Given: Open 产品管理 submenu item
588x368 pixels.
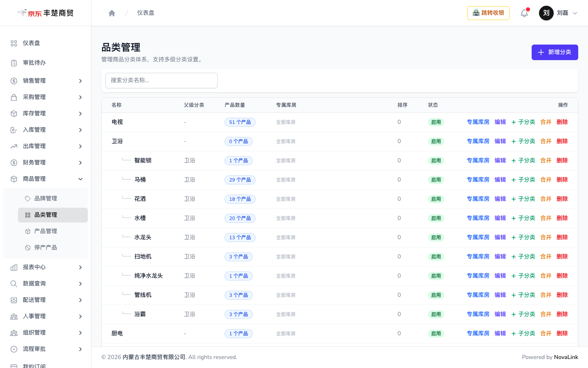Looking at the screenshot, I should pyautogui.click(x=53, y=231).
